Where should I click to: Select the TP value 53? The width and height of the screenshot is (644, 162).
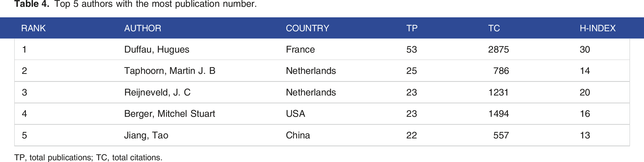[412, 49]
